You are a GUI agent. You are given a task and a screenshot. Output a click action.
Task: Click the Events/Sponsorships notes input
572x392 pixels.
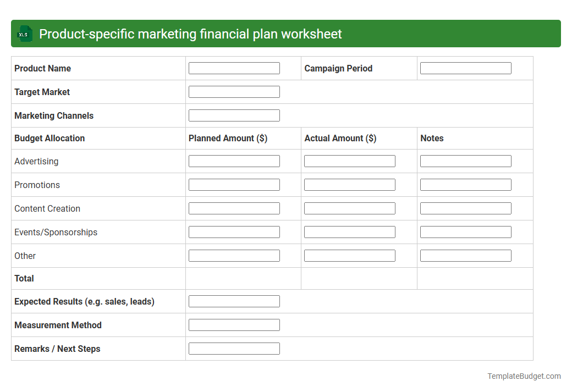465,231
